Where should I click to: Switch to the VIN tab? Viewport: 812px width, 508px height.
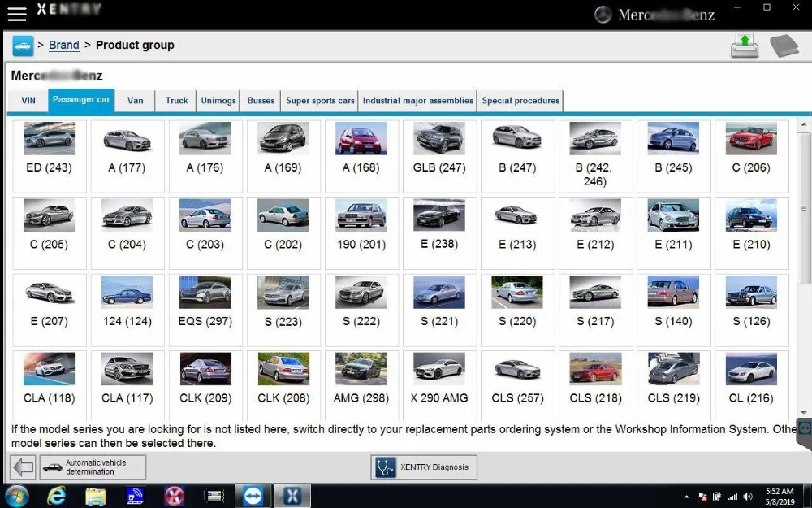click(x=28, y=101)
